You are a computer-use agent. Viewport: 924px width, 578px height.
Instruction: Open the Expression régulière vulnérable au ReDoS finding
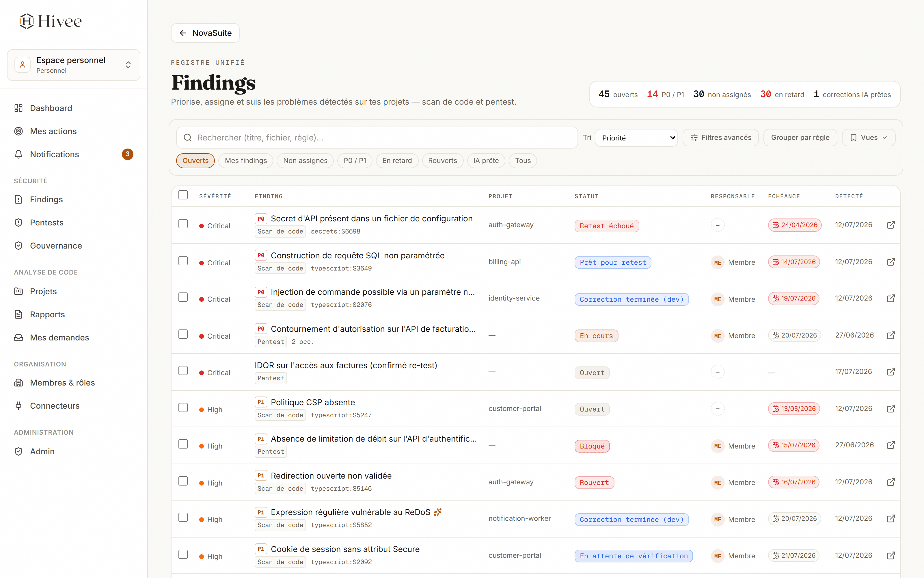click(x=351, y=512)
